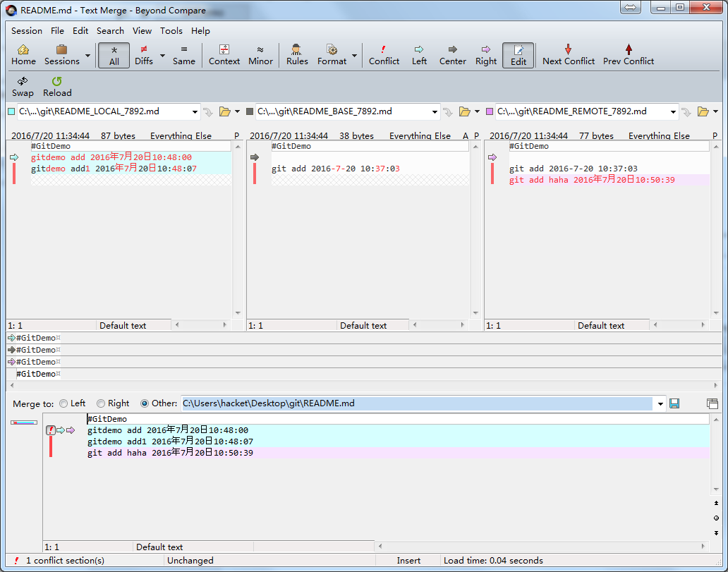Show only Same lines
The height and width of the screenshot is (572, 728).
click(x=184, y=55)
